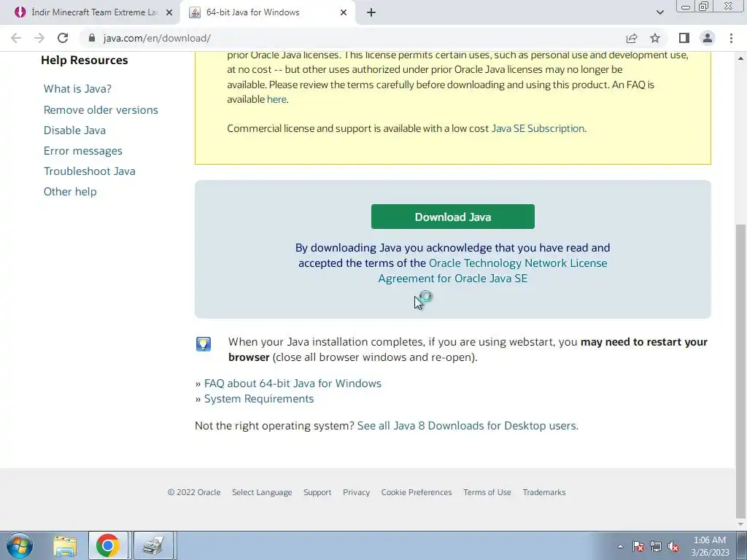The height and width of the screenshot is (560, 747).
Task: Open 'What is Java?' help link
Action: pos(77,89)
